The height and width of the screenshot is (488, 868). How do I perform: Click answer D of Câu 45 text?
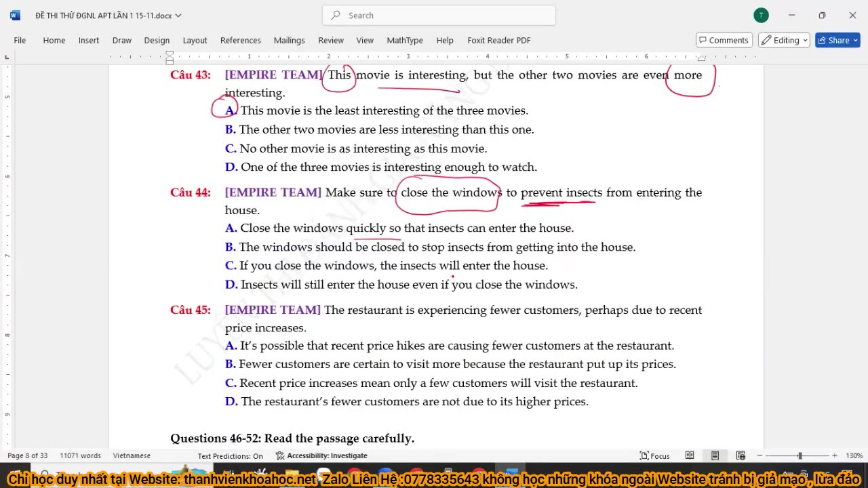(x=407, y=401)
